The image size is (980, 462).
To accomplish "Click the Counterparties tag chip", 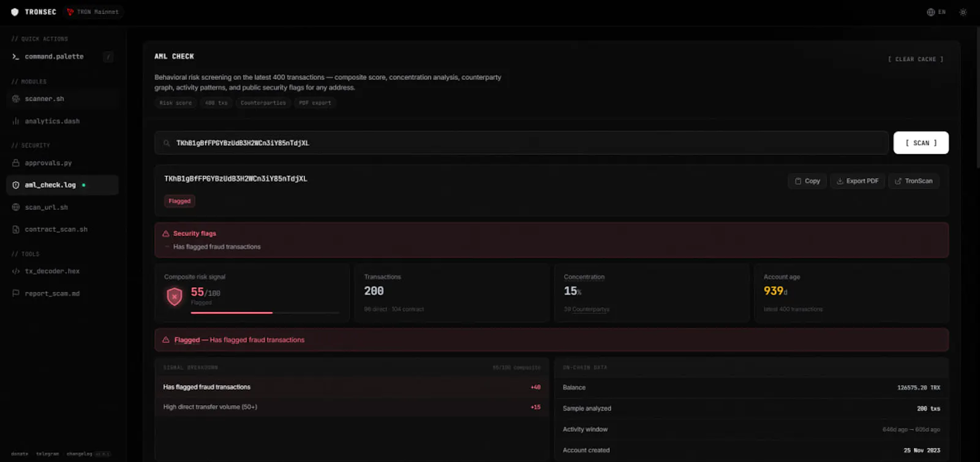I will click(263, 103).
